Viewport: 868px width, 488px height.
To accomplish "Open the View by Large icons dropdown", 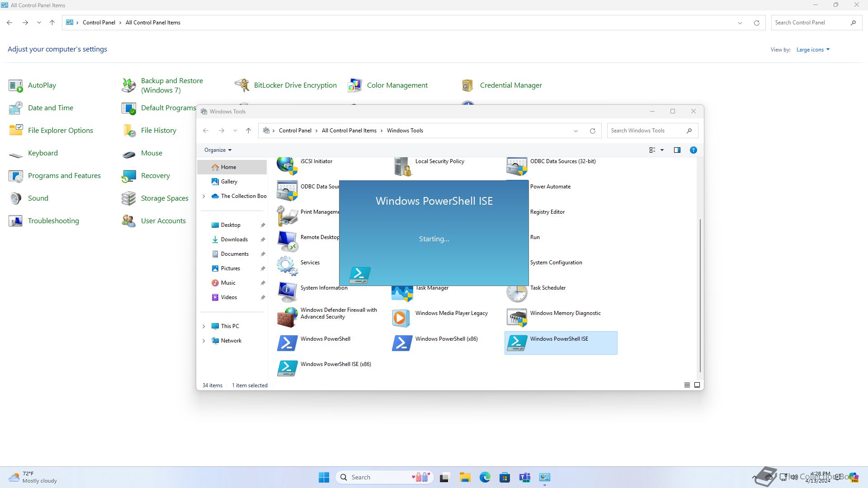I will click(812, 49).
